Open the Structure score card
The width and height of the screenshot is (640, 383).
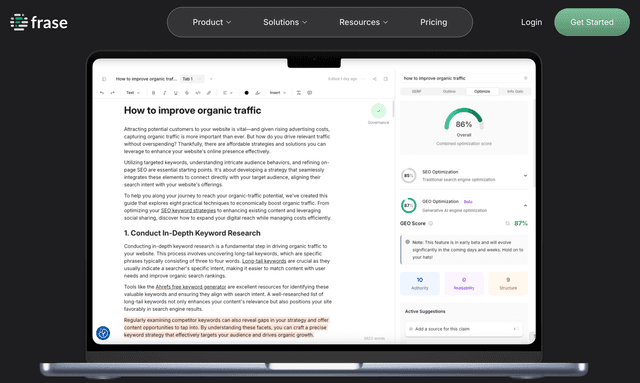point(508,283)
